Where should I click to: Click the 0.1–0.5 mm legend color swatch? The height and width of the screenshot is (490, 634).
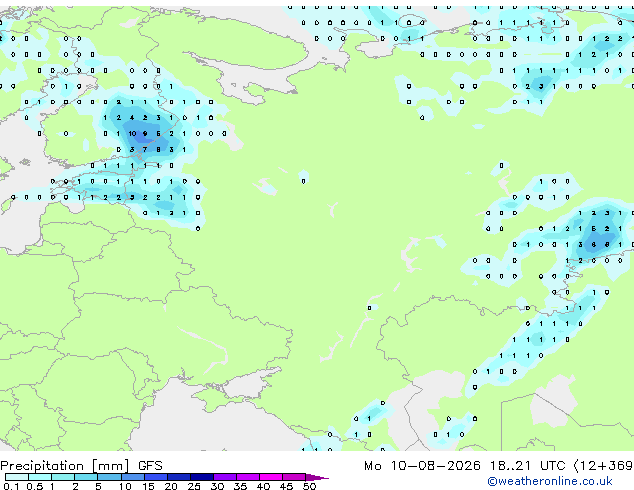click(x=17, y=477)
